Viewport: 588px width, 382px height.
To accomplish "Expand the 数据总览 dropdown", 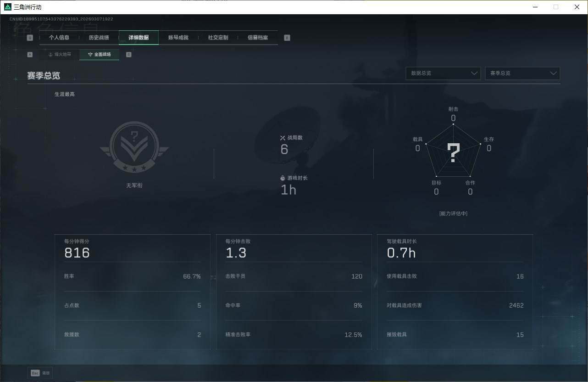I will coord(443,73).
